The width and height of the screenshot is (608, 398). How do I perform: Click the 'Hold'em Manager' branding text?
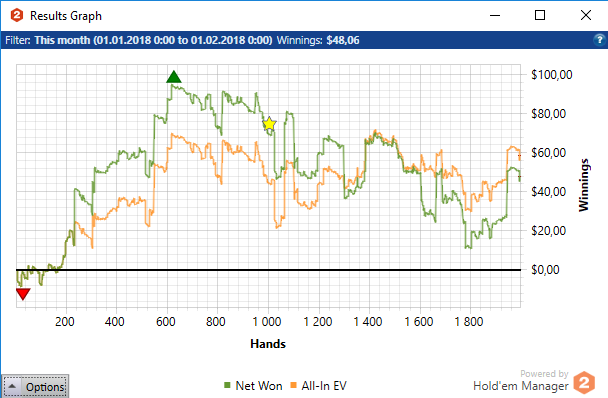pos(521,386)
